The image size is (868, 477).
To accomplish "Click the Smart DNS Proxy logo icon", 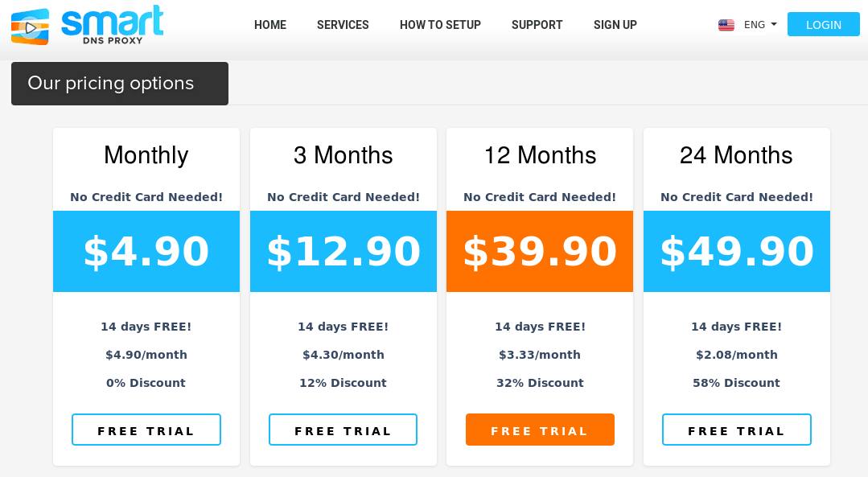I will coord(30,27).
